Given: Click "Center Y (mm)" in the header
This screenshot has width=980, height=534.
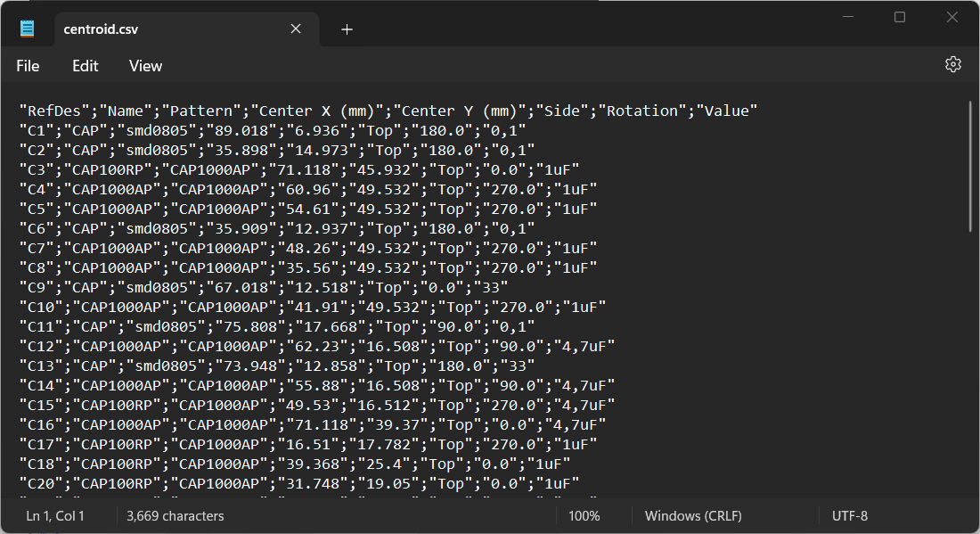Looking at the screenshot, I should point(459,111).
